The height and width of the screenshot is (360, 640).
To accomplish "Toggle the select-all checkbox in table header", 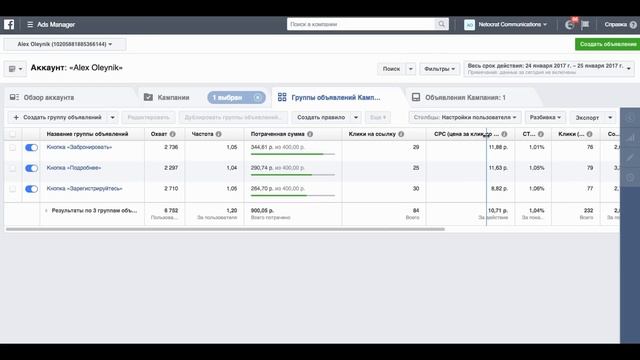I will pyautogui.click(x=13, y=134).
